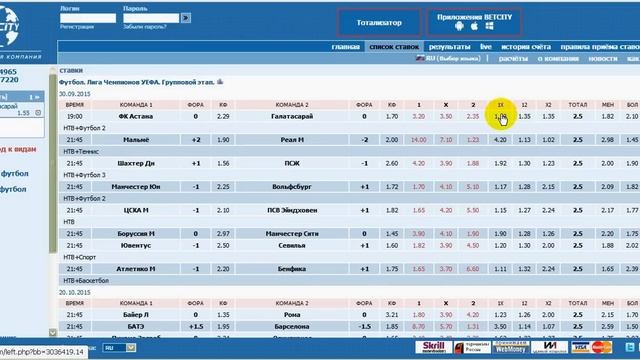This screenshot has height=360, width=640.
Task: Click the Приложения BETCITY label
Action: pyautogui.click(x=474, y=17)
